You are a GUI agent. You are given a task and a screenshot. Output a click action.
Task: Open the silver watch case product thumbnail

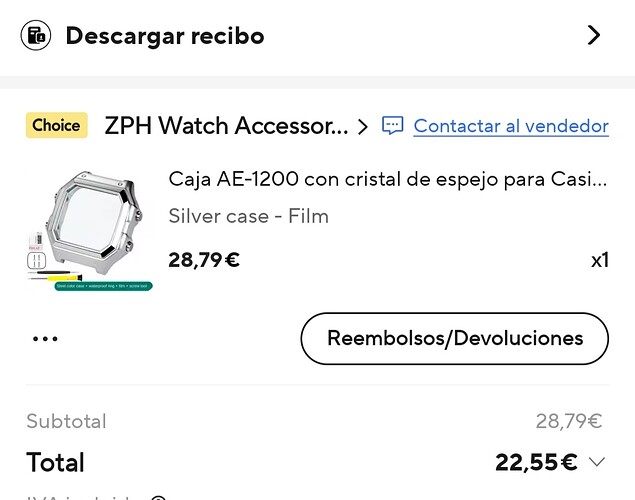[90, 230]
